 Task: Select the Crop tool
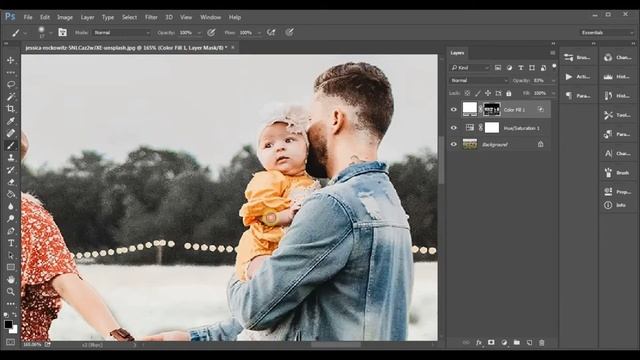11,109
